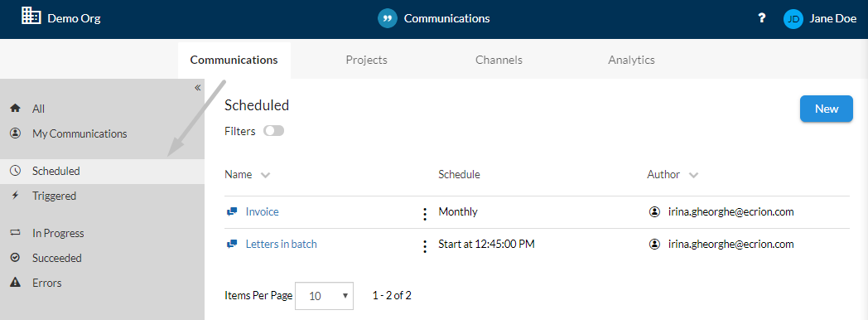Click the JD user avatar
The width and height of the screenshot is (868, 320).
pos(793,19)
